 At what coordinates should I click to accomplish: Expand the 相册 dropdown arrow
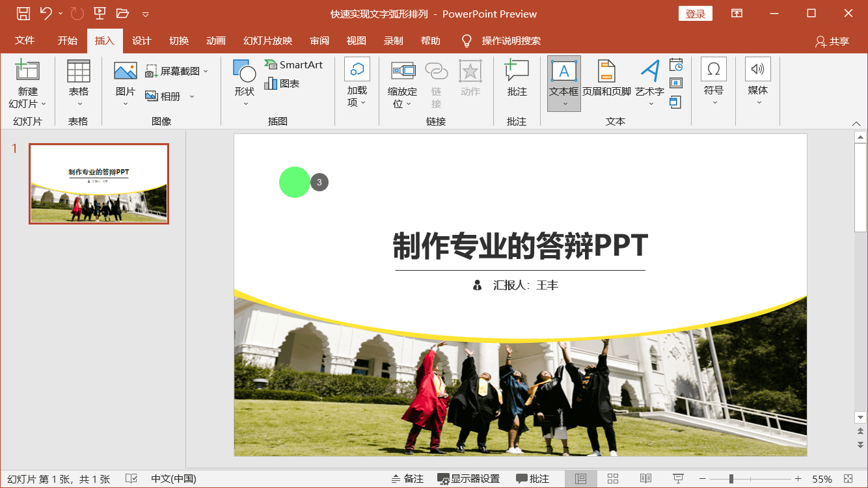(192, 96)
